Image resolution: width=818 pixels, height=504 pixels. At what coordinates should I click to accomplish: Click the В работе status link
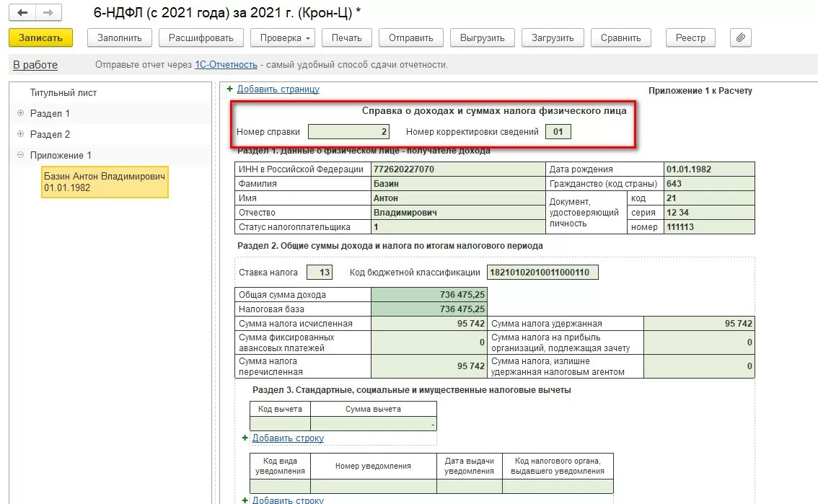tap(35, 65)
